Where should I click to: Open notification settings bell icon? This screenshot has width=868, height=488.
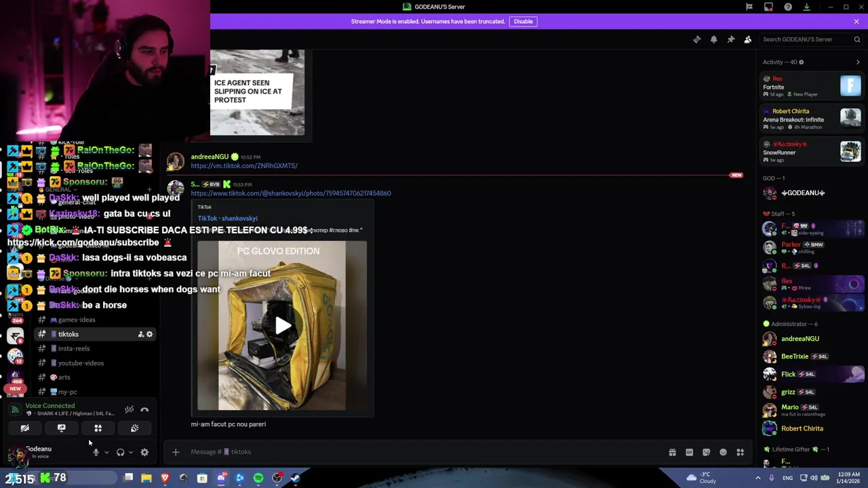(713, 39)
